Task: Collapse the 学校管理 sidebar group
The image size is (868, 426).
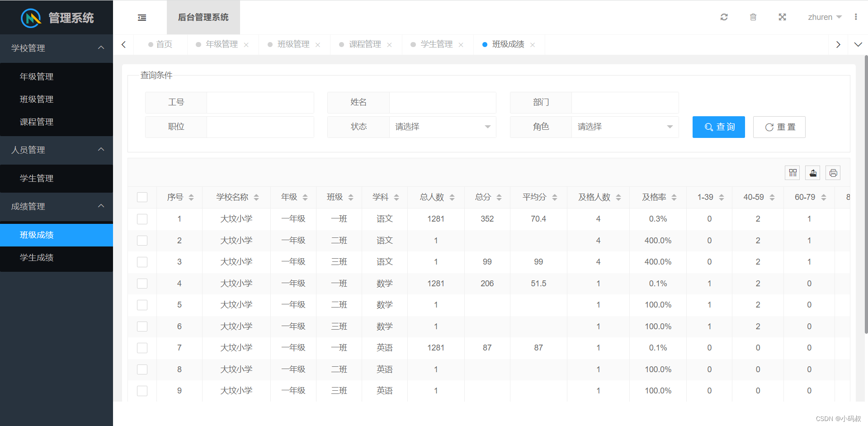Action: click(57, 48)
